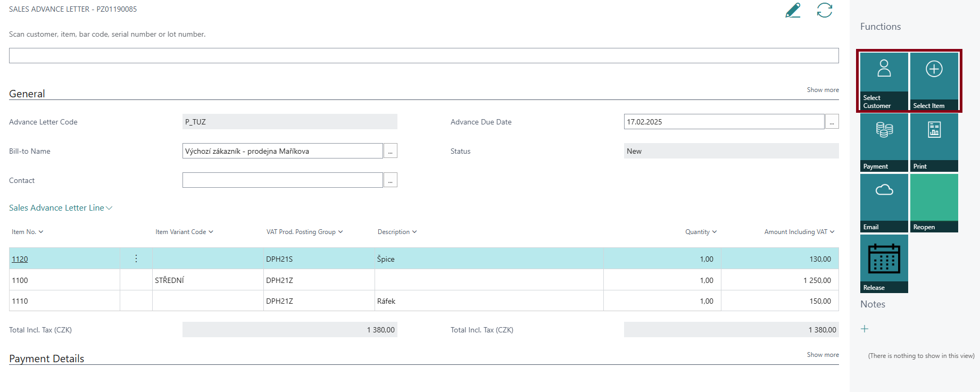Click quantity cell in row 1120
The width and height of the screenshot is (980, 392).
(662, 258)
